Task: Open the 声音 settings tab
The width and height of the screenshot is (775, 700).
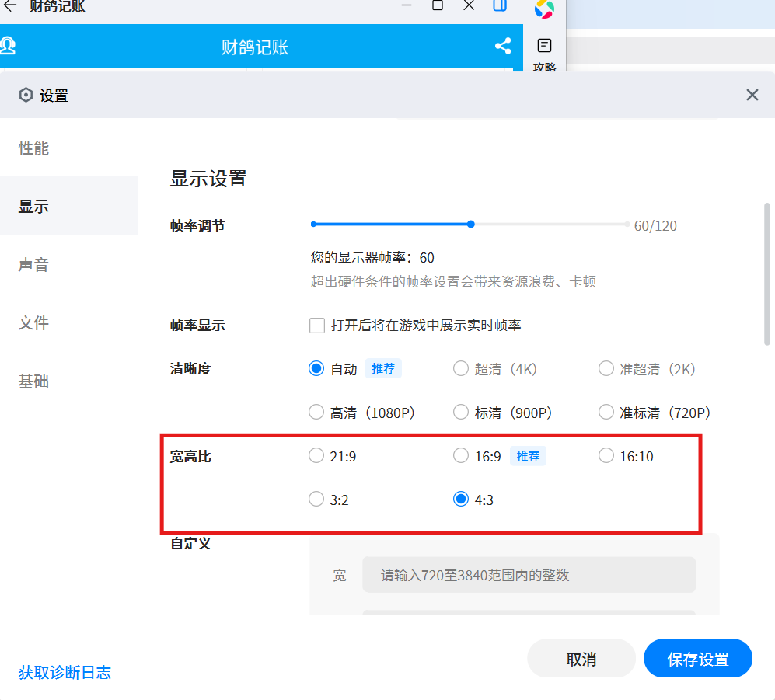Action: (34, 265)
